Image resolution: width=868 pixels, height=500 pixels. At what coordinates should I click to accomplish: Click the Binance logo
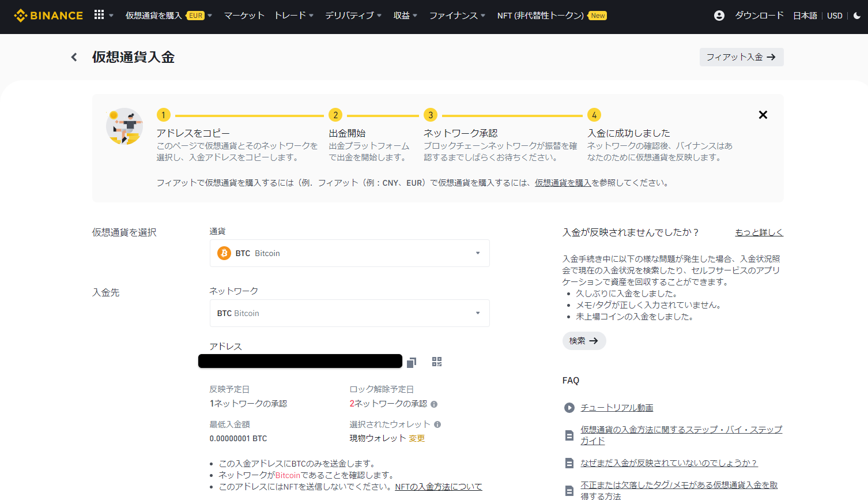pos(48,16)
